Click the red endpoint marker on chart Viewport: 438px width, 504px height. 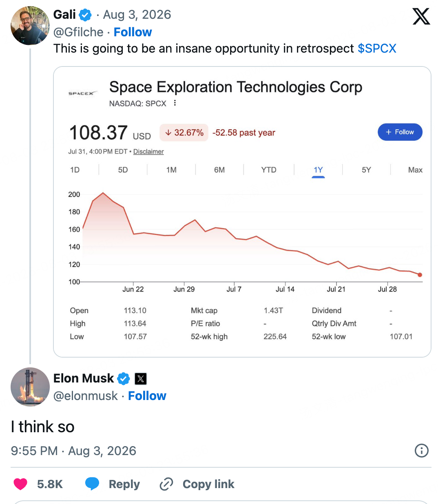pyautogui.click(x=420, y=275)
